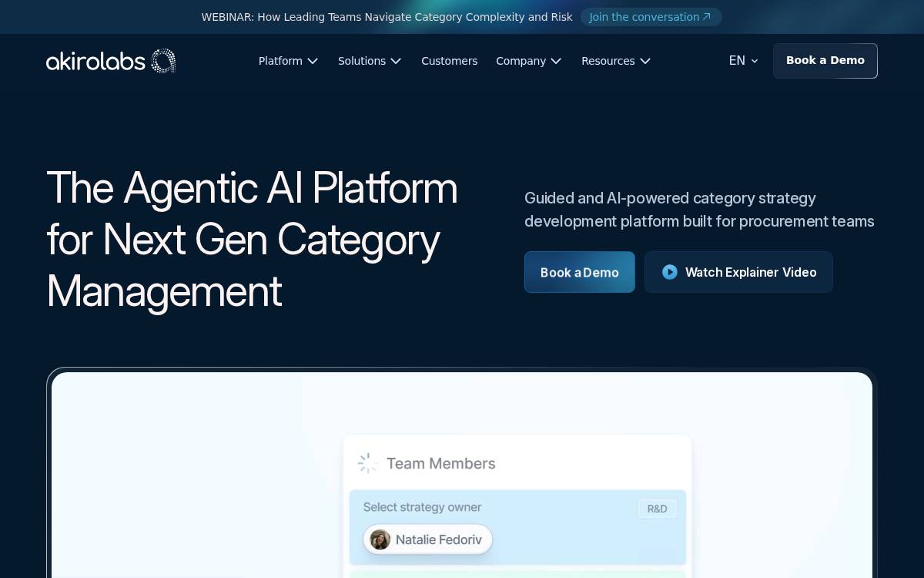Image resolution: width=924 pixels, height=578 pixels.
Task: Click the webinar banner text
Action: pyautogui.click(x=387, y=17)
